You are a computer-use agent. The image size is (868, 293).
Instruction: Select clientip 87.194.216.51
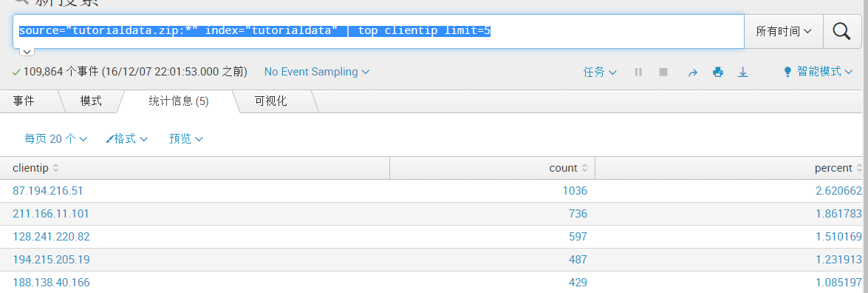(x=47, y=191)
